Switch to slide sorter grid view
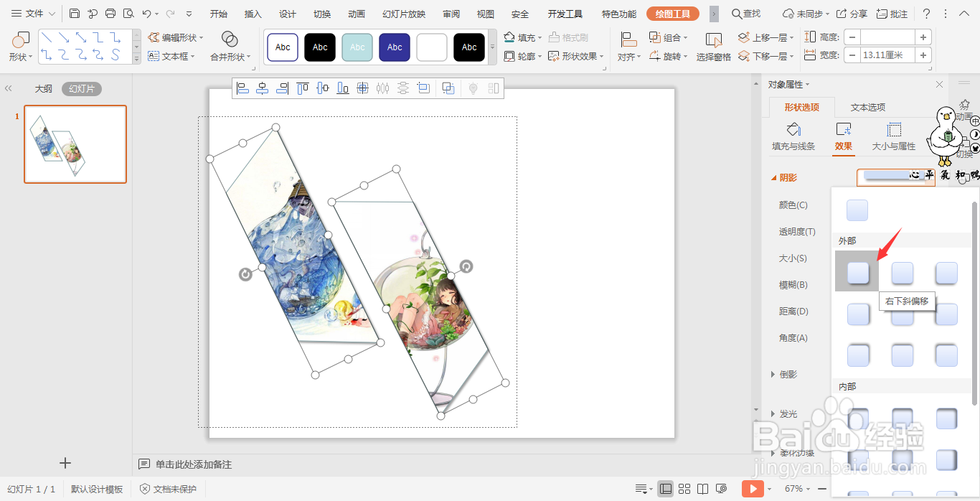This screenshot has height=501, width=980. [684, 489]
